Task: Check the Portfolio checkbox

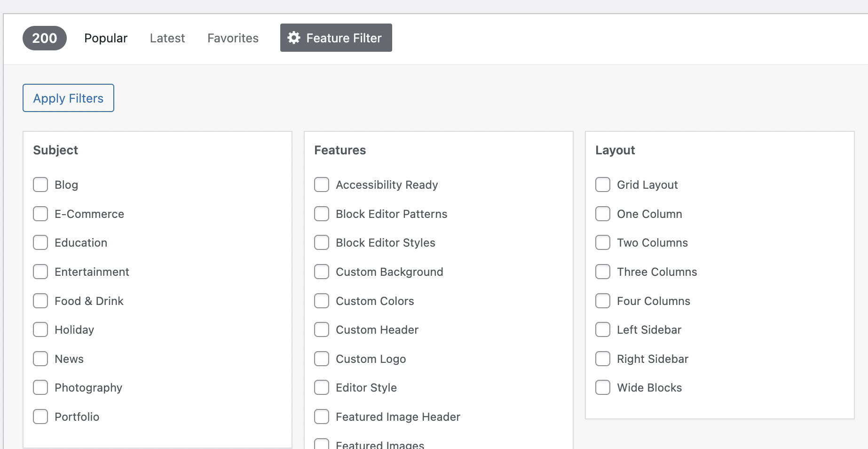Action: (40, 417)
